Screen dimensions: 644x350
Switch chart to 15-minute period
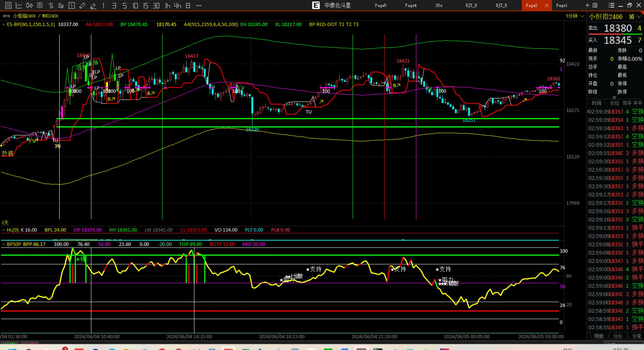tap(146, 6)
